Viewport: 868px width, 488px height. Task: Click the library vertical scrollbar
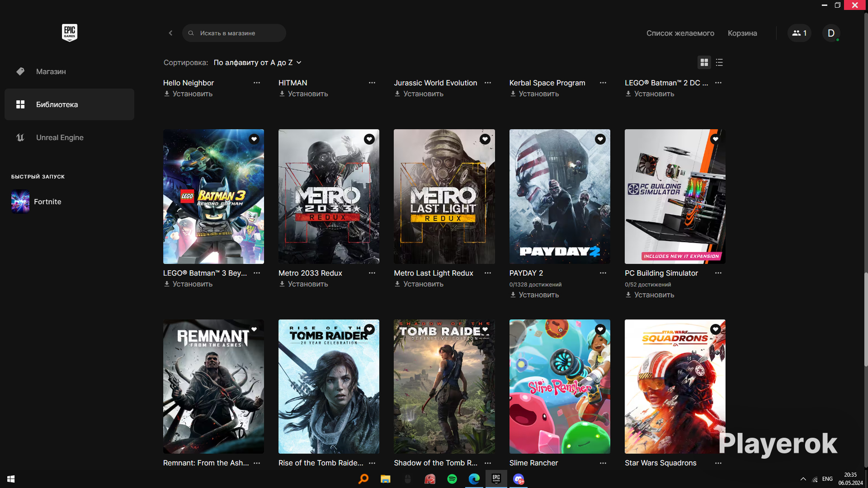coord(866,320)
